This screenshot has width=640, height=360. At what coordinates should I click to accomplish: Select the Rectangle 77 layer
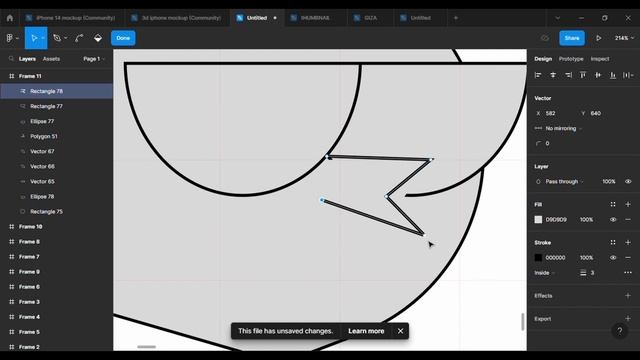point(57,106)
